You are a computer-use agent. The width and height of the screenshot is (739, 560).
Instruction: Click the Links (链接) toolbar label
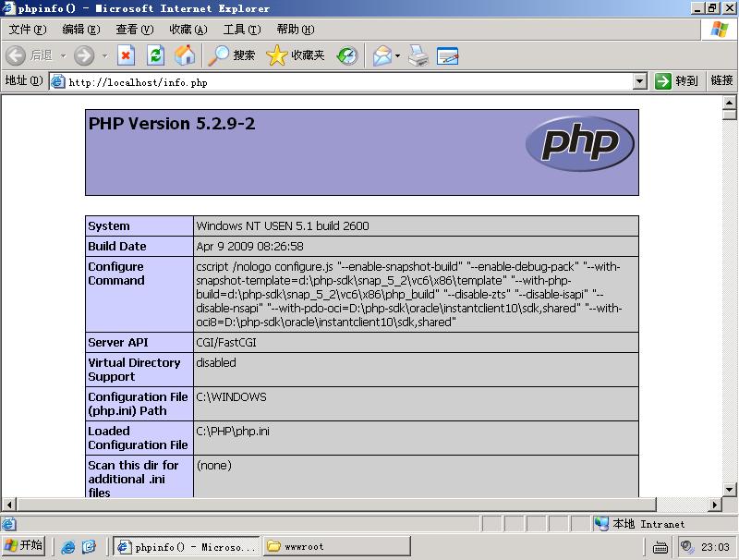721,80
